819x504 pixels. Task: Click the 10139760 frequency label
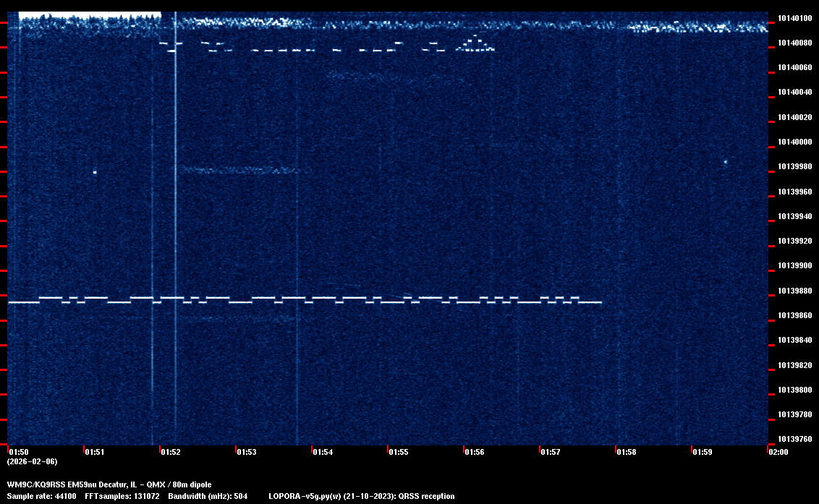[794, 439]
